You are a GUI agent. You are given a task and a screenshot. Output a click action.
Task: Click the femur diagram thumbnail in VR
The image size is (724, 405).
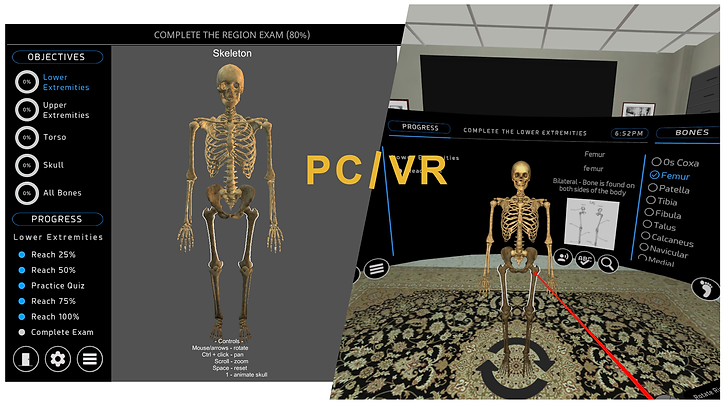(592, 224)
